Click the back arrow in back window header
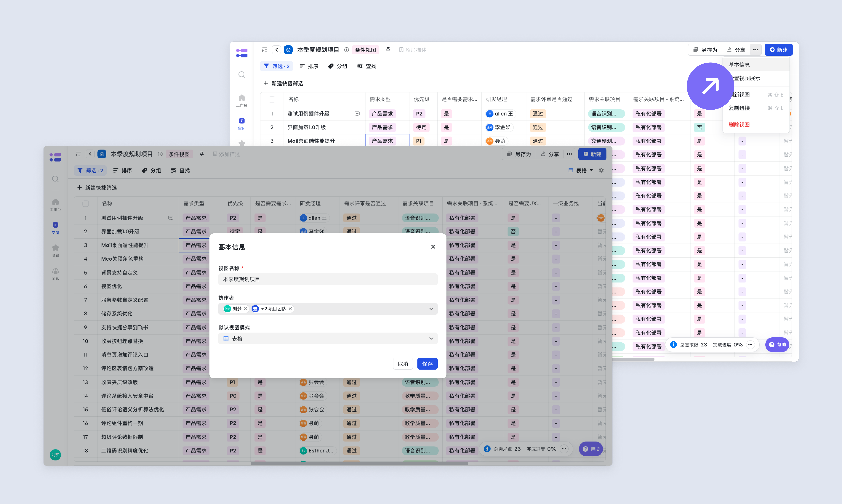The width and height of the screenshot is (842, 504). [x=277, y=50]
